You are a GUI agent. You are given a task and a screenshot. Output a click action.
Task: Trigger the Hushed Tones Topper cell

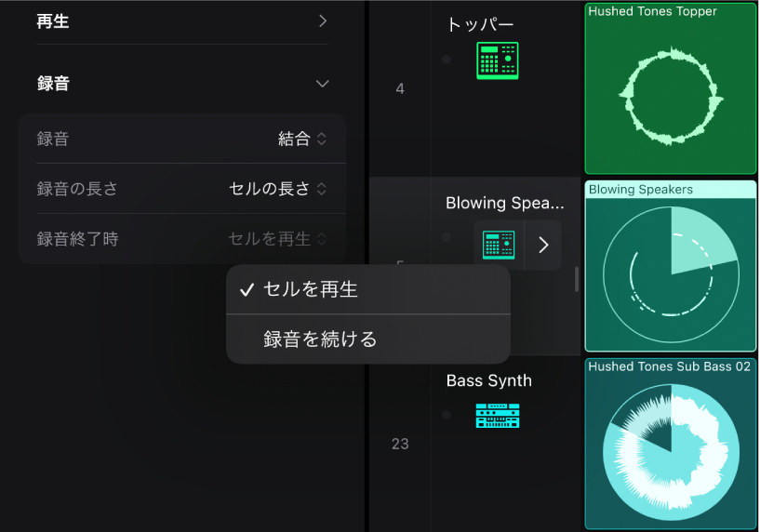(x=671, y=88)
